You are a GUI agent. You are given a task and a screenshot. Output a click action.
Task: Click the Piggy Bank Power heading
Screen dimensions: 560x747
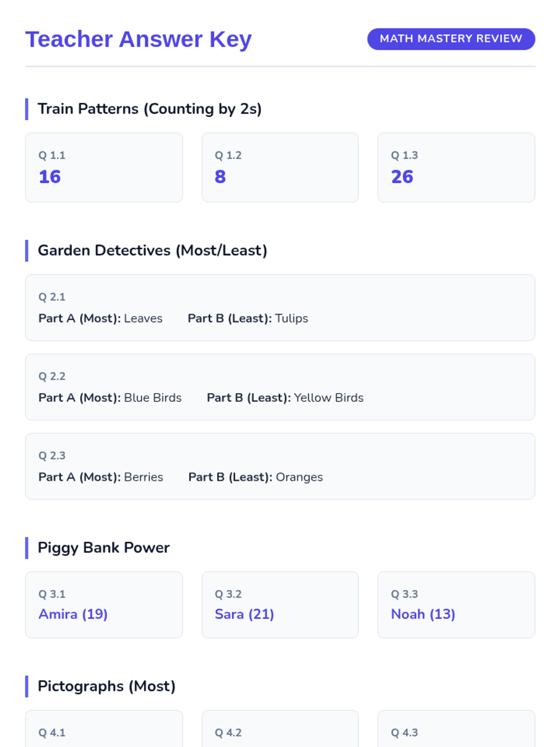pyautogui.click(x=104, y=548)
